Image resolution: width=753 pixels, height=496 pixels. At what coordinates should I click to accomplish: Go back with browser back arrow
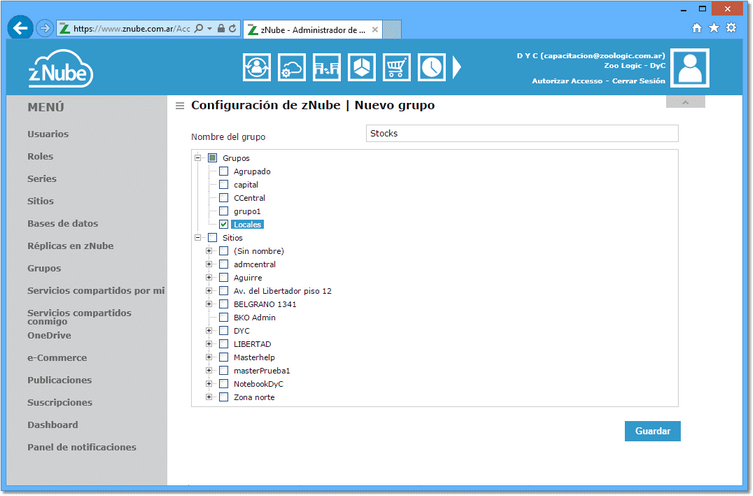[x=20, y=28]
